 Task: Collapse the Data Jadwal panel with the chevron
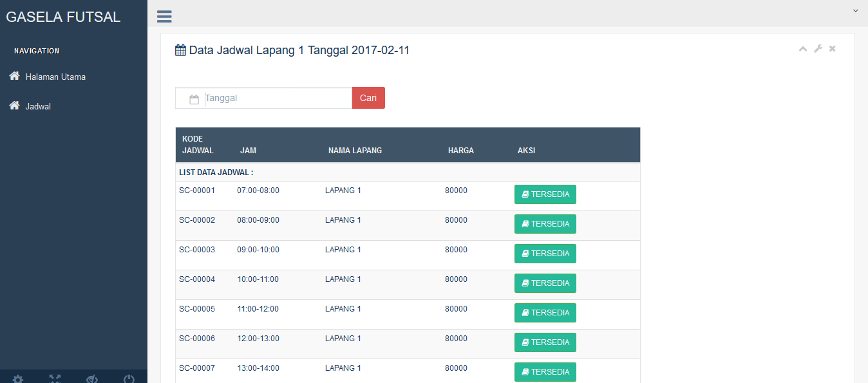[803, 48]
